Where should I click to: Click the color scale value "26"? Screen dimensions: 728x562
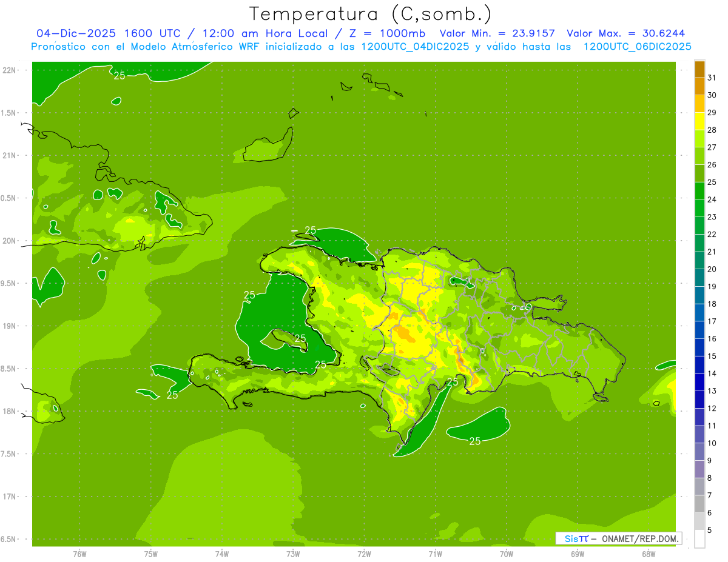pos(712,165)
